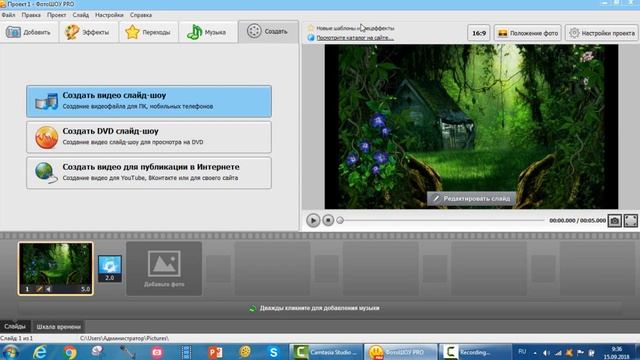Open the Файл menu

9,15
